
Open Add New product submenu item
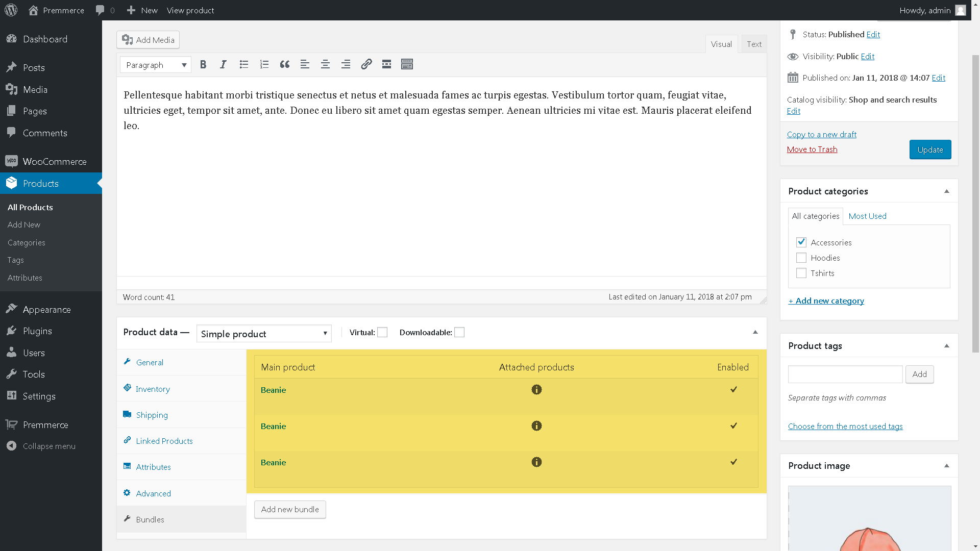(24, 225)
